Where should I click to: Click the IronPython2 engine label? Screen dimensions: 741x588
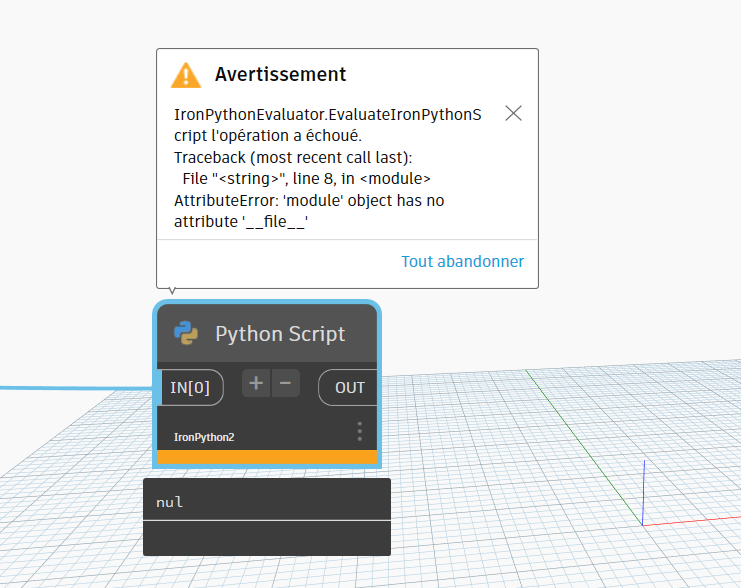pos(204,437)
